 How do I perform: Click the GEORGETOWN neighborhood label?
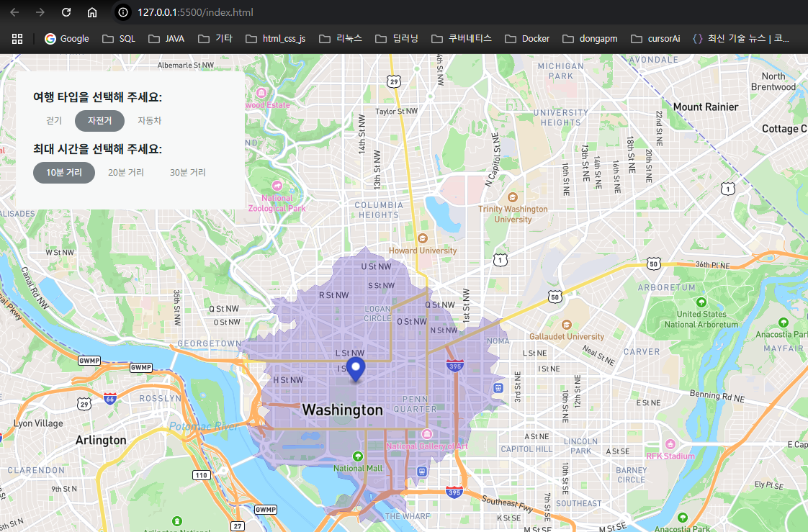210,343
